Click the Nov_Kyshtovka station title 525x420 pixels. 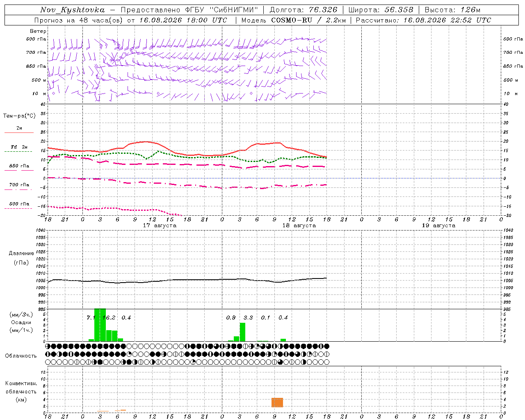pyautogui.click(x=73, y=10)
